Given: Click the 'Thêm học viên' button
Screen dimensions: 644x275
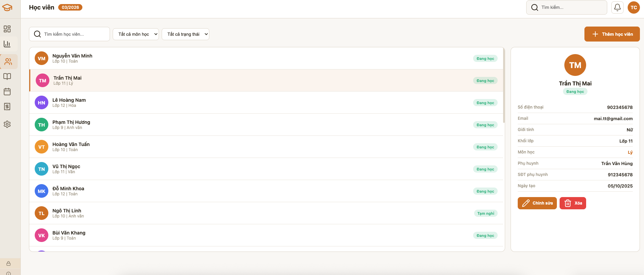Looking at the screenshot, I should (x=612, y=34).
